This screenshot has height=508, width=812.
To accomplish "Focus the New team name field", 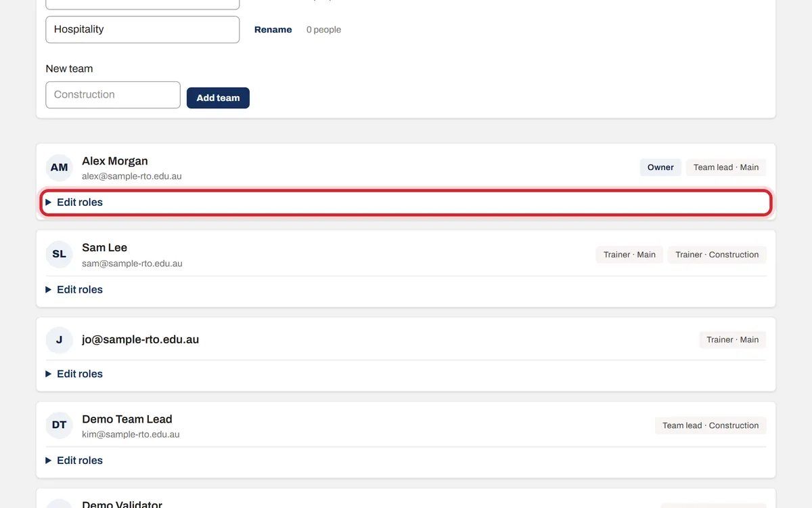I will (113, 95).
